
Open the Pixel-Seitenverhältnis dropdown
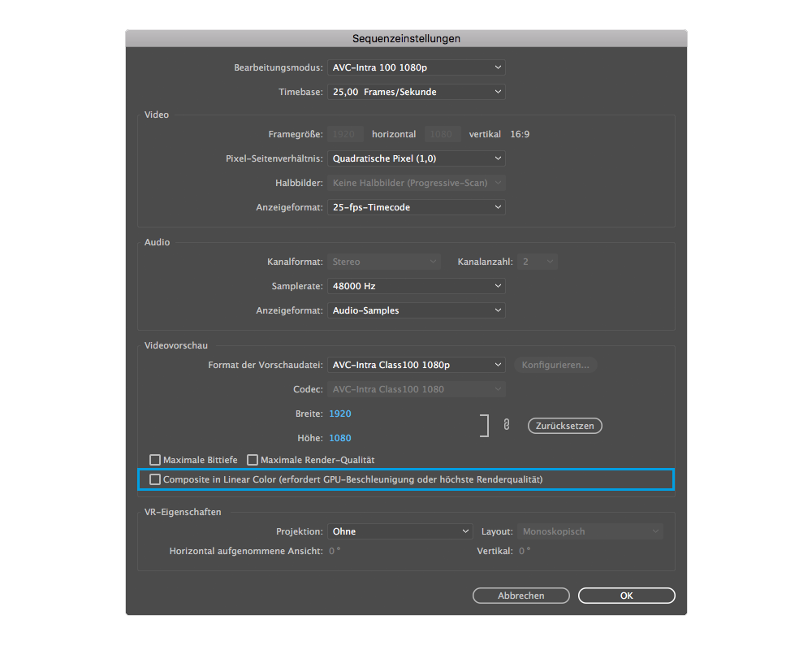pyautogui.click(x=416, y=158)
